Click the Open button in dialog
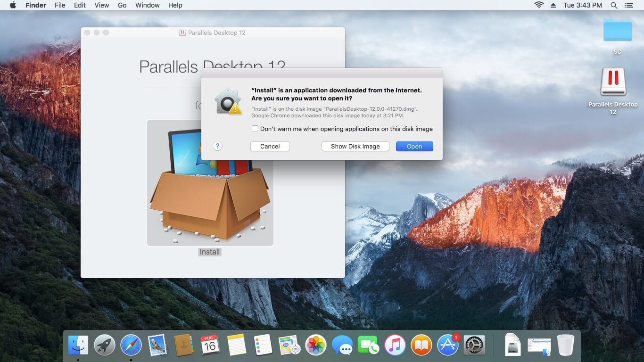644x362 pixels. tap(414, 146)
